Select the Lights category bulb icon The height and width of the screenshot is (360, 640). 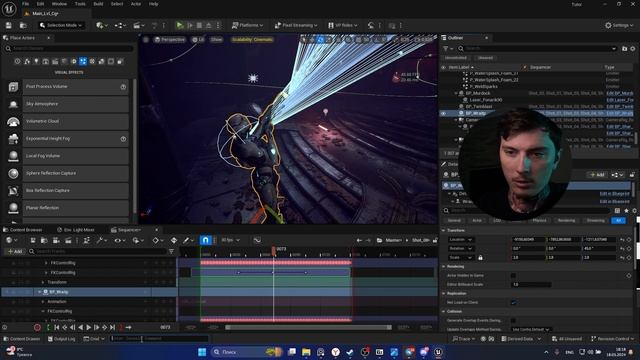(x=36, y=61)
